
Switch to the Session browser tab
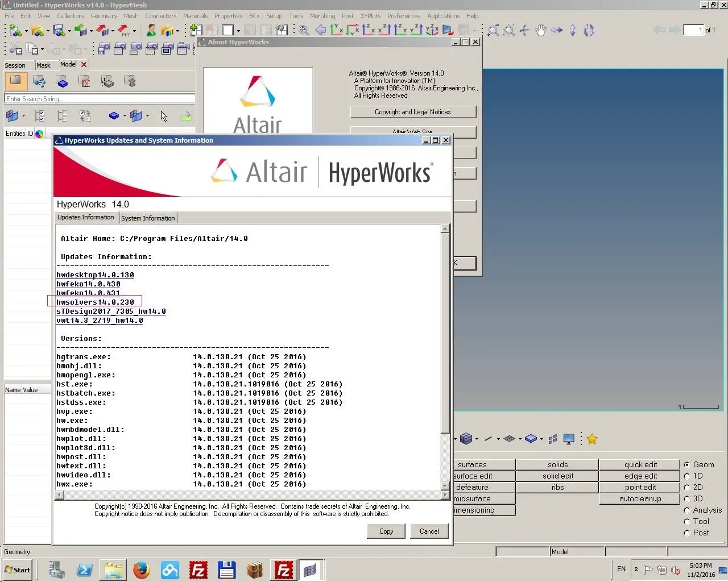(x=15, y=65)
